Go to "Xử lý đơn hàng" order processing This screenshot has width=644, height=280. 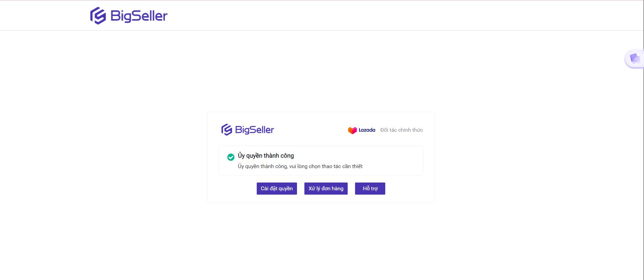[326, 189]
